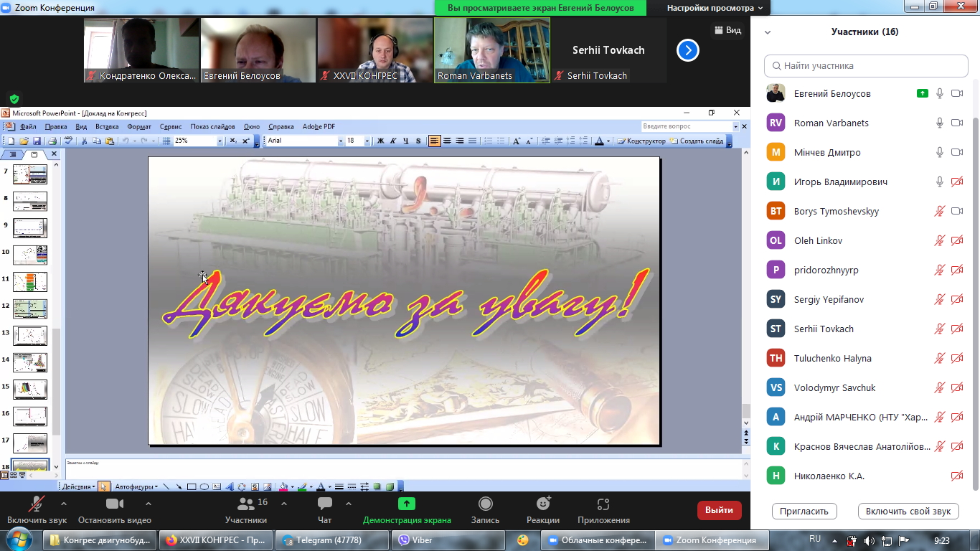The height and width of the screenshot is (551, 980).
Task: Select Roman Varbanets in participants list
Action: [831, 123]
